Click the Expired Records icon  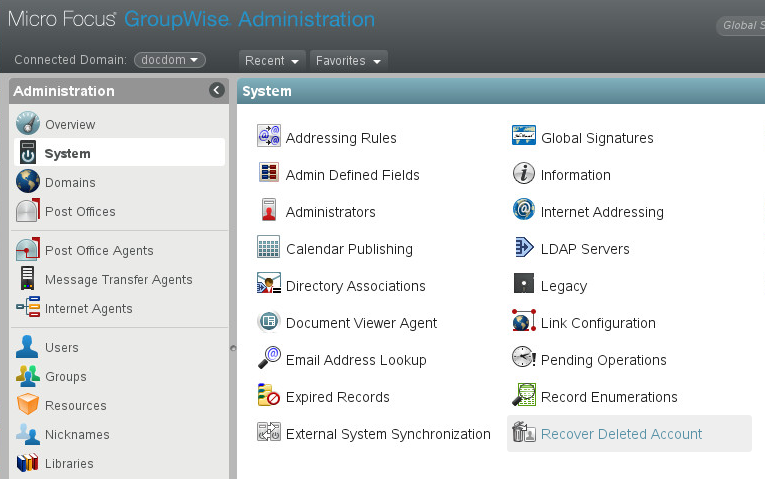coord(269,396)
